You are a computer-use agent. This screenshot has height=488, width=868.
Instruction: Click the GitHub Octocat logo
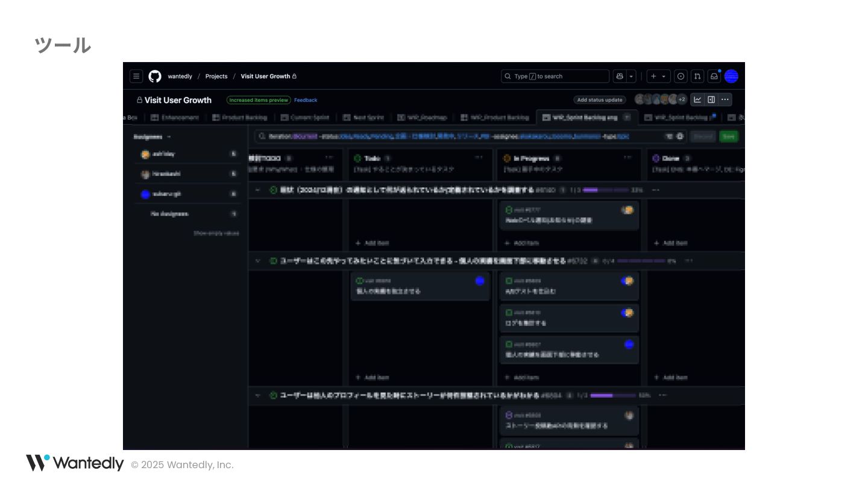(x=155, y=77)
